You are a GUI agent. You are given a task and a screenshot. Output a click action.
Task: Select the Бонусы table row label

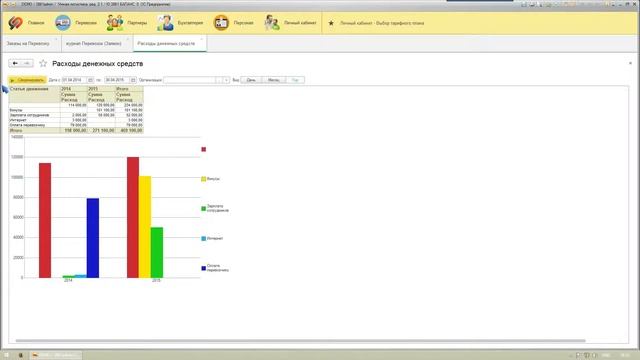pos(34,110)
